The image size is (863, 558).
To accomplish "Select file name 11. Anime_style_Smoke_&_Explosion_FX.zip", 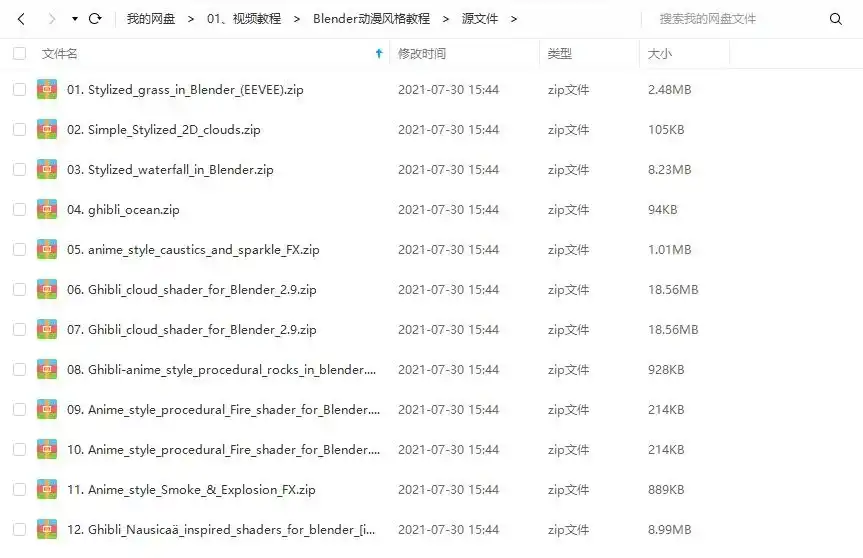I will pyautogui.click(x=191, y=490).
